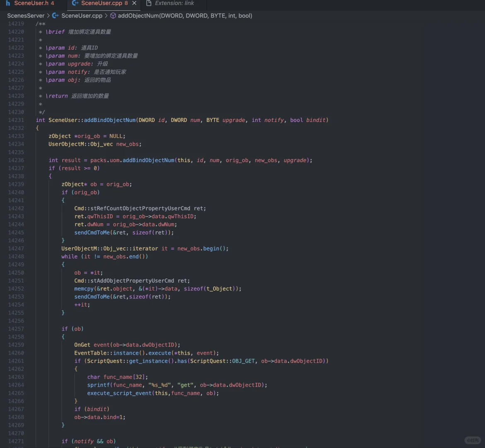Click 'ret.qwThisID' assignment line
This screenshot has height=448, width=485.
[135, 217]
